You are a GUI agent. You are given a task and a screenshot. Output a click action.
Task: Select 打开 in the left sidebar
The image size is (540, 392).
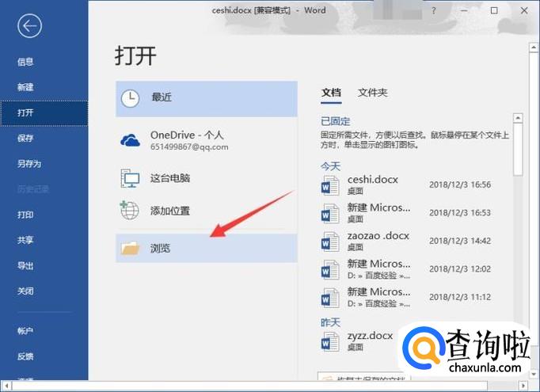coord(44,113)
